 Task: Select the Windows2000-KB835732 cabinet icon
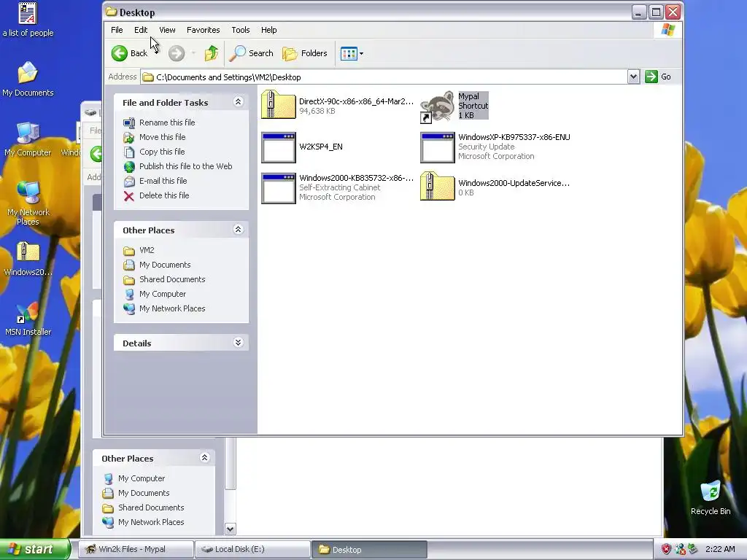pyautogui.click(x=278, y=188)
